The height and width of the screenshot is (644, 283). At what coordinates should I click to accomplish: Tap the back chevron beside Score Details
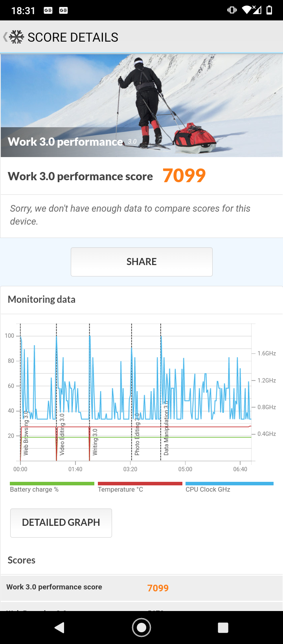click(5, 37)
